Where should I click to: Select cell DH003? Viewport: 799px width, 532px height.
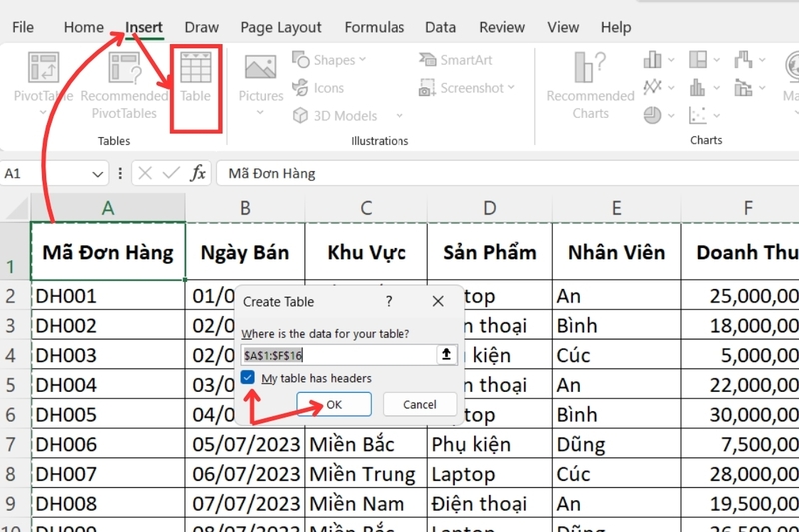tap(108, 355)
